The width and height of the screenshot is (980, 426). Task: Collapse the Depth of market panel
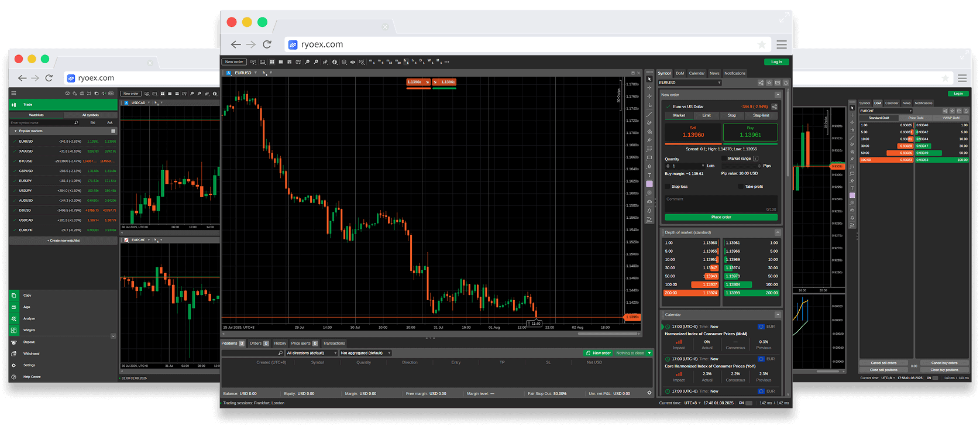pyautogui.click(x=778, y=232)
